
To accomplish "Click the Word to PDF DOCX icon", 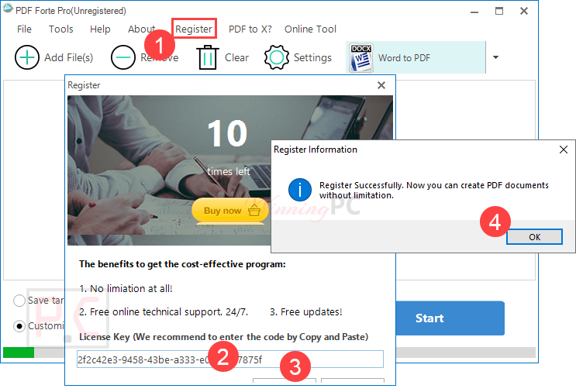I will (360, 57).
